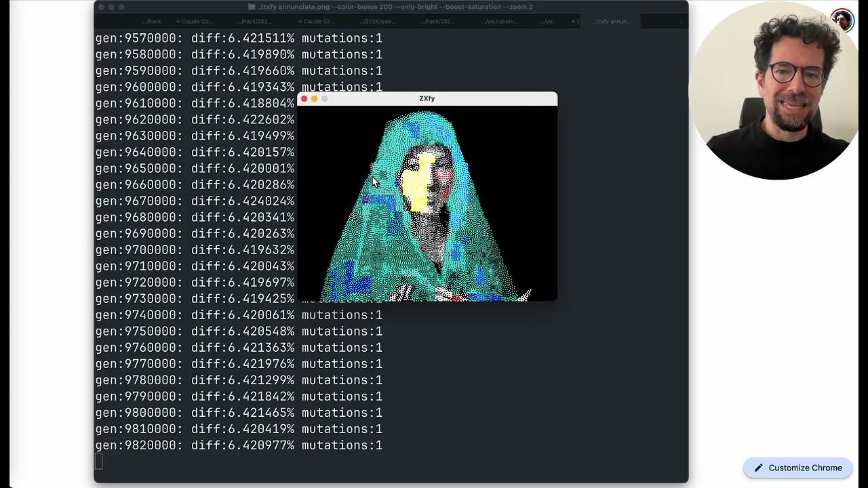Click the line gen:9690000 diff:6.420263%

pos(195,234)
